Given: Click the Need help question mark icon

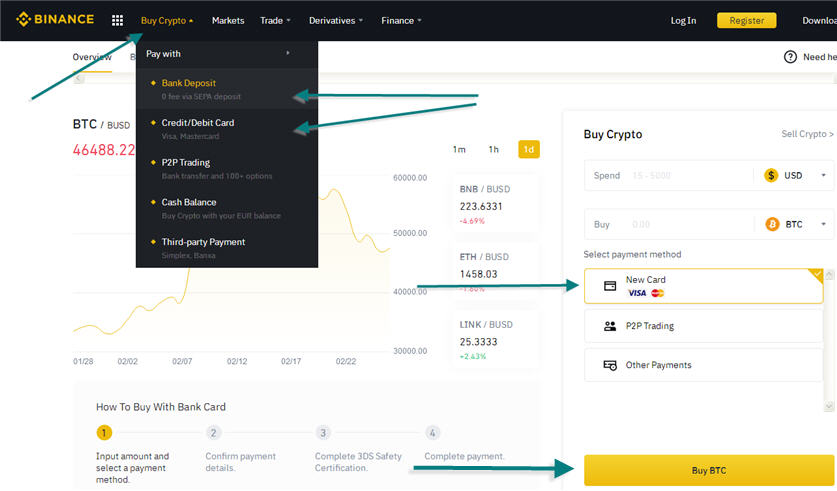Looking at the screenshot, I should [790, 57].
